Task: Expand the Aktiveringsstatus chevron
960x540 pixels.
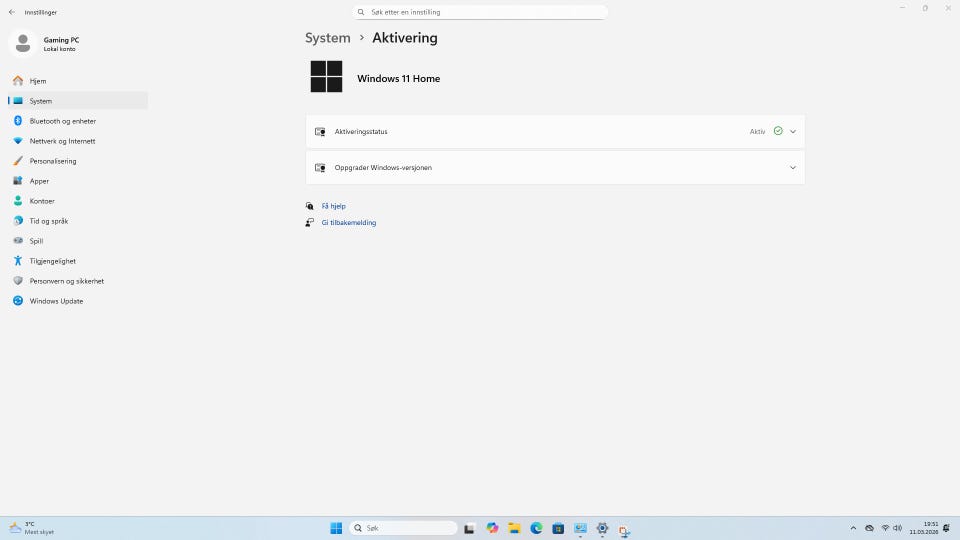Action: coord(793,132)
